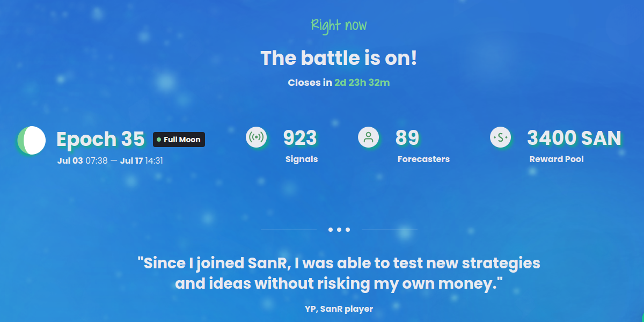This screenshot has height=322, width=644.
Task: Select the last testimonial carousel dot
Action: (348, 230)
